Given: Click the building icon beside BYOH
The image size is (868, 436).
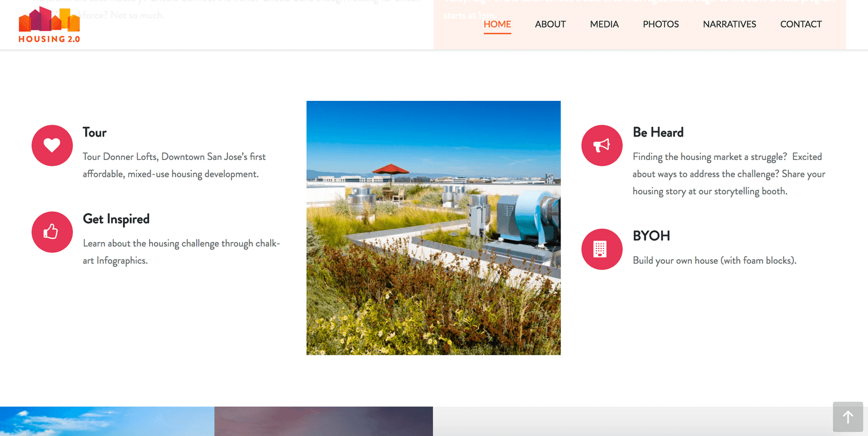Looking at the screenshot, I should point(602,249).
